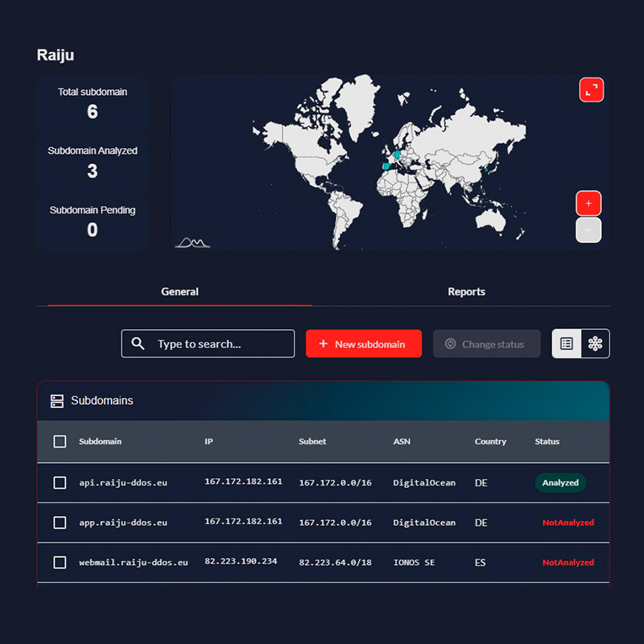Click the ES country cell

click(480, 562)
